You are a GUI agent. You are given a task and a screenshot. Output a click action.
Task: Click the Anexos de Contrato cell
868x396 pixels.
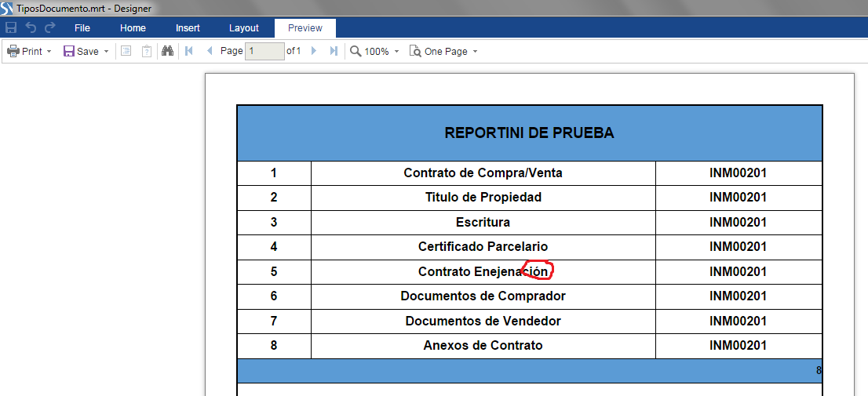483,346
